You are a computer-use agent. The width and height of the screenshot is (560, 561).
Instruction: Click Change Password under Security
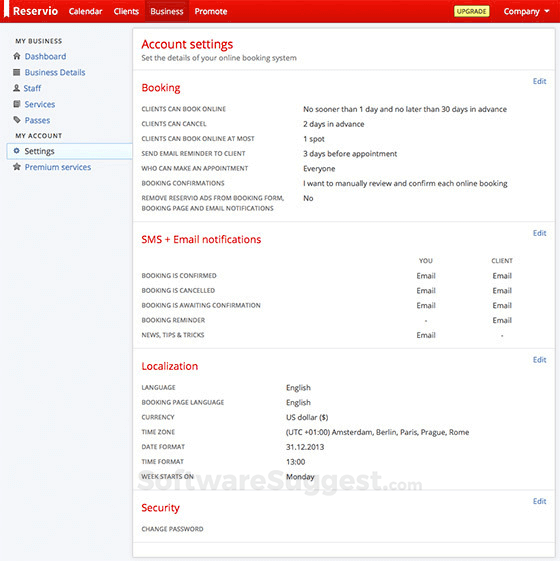click(172, 529)
